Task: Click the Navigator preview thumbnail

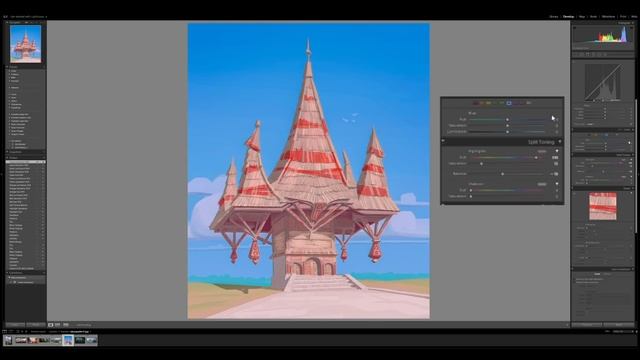Action: [26, 44]
